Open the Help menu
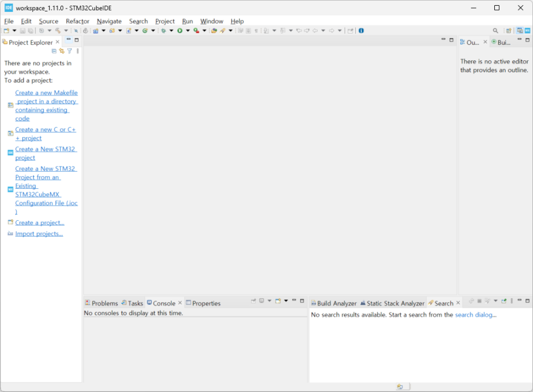 (237, 21)
